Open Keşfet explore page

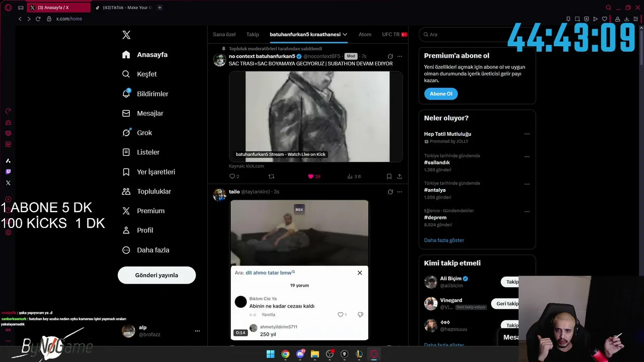click(x=139, y=74)
